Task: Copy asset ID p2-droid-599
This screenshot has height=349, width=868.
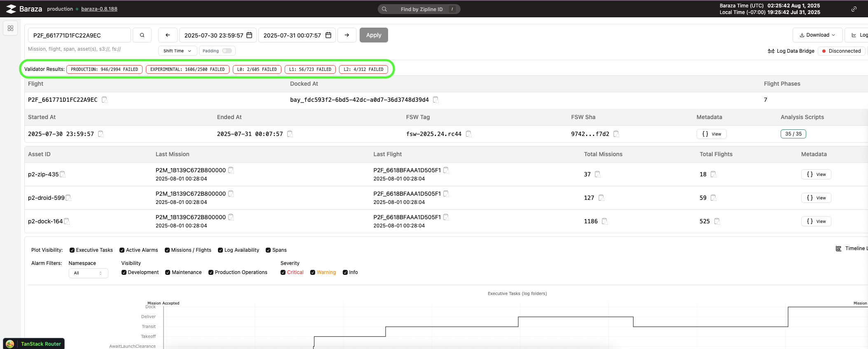Action: [x=68, y=198]
